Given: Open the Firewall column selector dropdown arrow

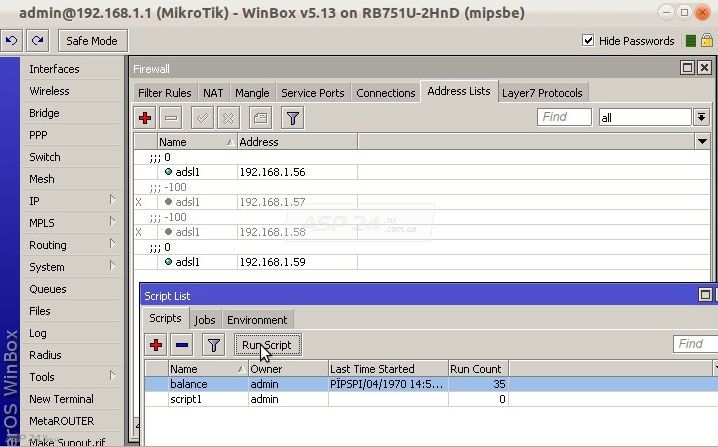Looking at the screenshot, I should click(x=702, y=142).
